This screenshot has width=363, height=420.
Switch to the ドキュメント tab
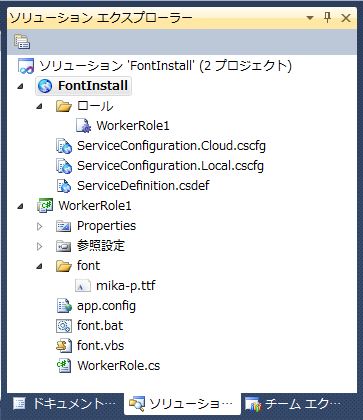(x=65, y=404)
